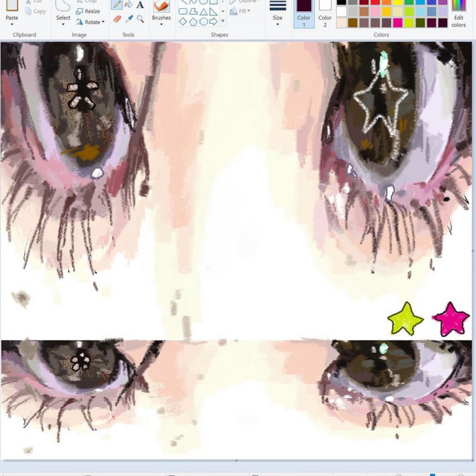Open the Size line thickness dropdown
The width and height of the screenshot is (476, 476).
(x=277, y=25)
